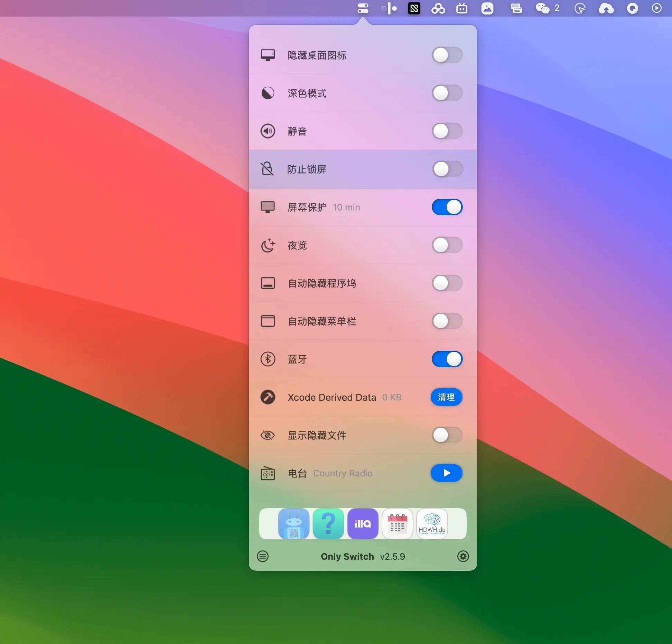
Task: Click the list menu icon at bottom left
Action: click(x=263, y=556)
